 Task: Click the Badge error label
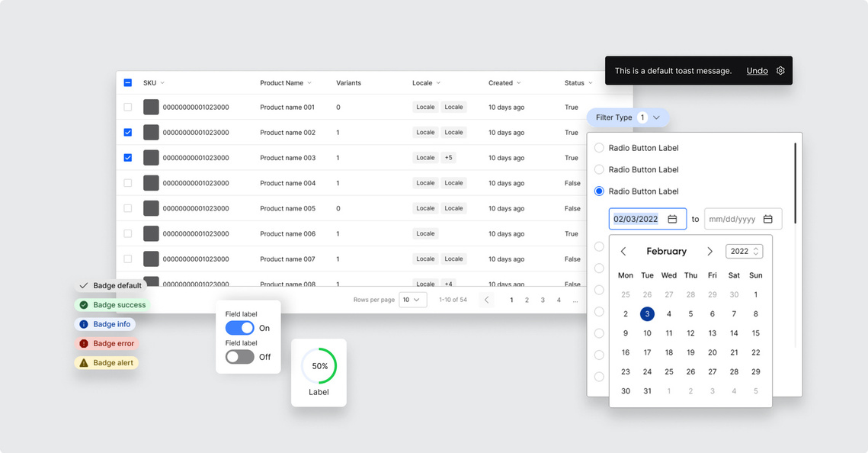tap(114, 343)
